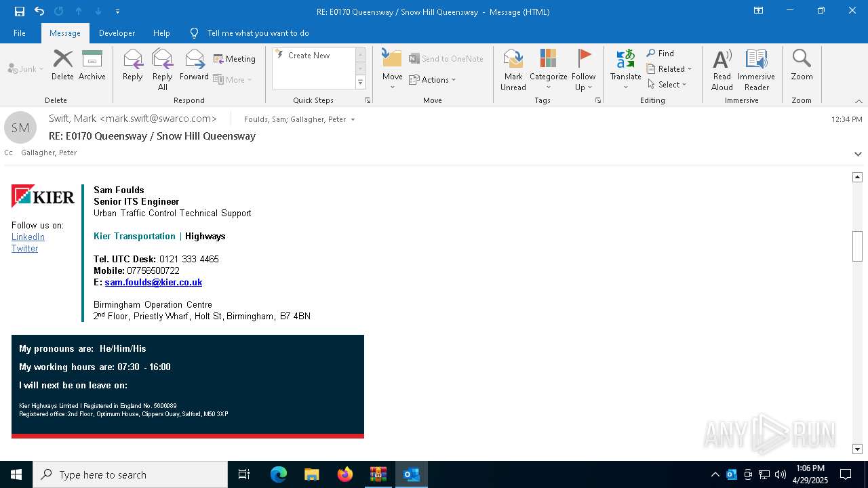
Task: Open the Windows Start menu
Action: (x=16, y=474)
